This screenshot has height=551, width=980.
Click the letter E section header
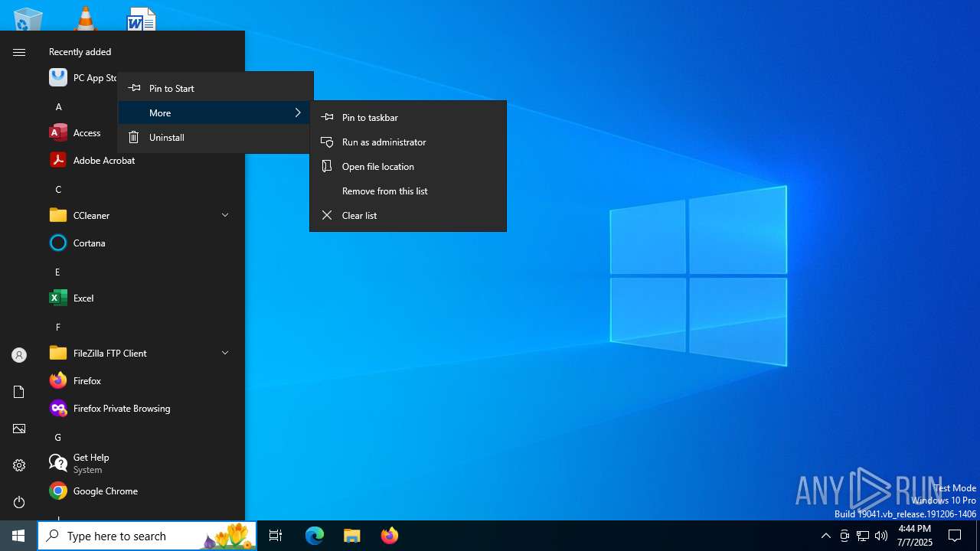pos(57,272)
